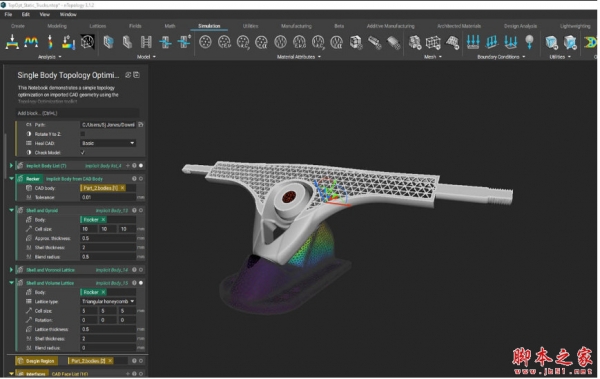This screenshot has height=379, width=600.
Task: Click the second blue cube Utilities icon
Action: pos(570,42)
